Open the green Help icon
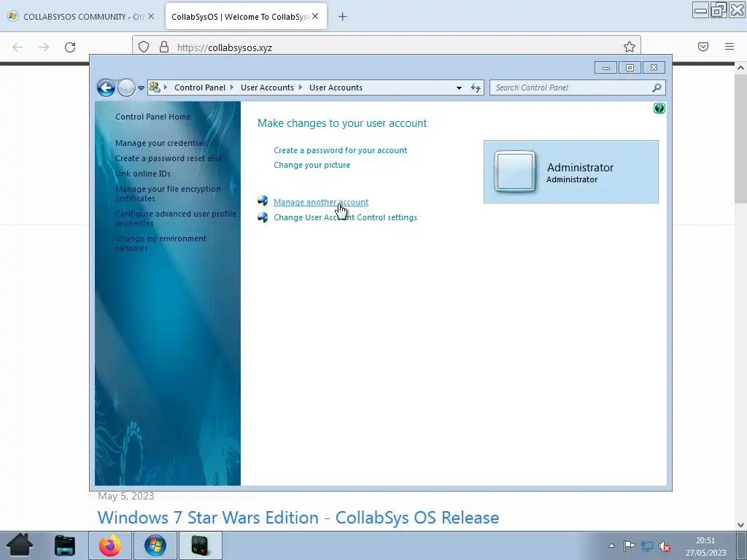This screenshot has height=560, width=747. click(659, 109)
